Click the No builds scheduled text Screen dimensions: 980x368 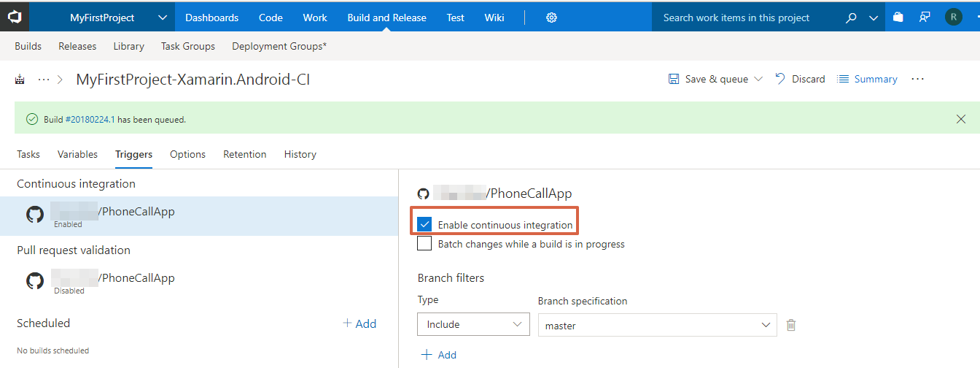point(53,350)
